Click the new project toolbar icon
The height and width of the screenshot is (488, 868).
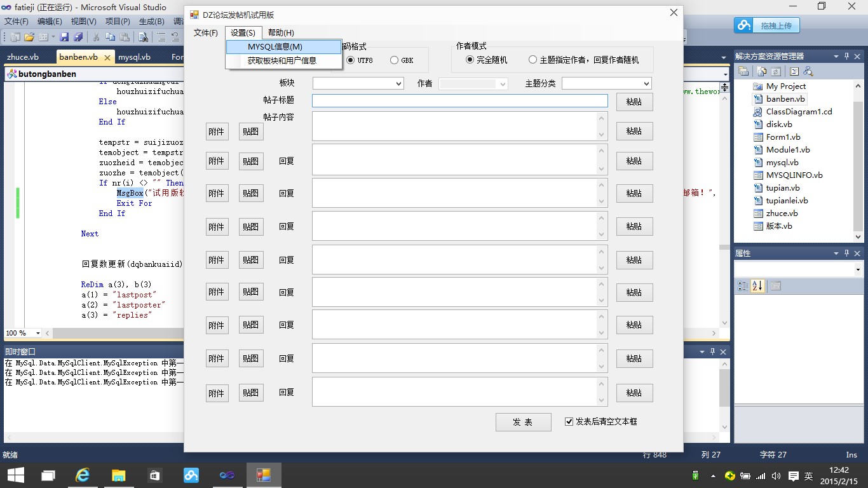click(15, 37)
